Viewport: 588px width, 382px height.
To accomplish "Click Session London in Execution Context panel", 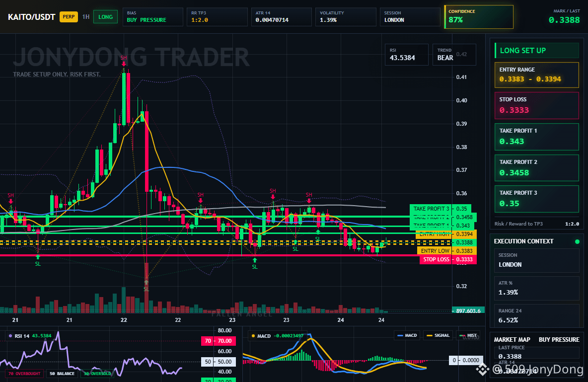I will tap(537, 260).
